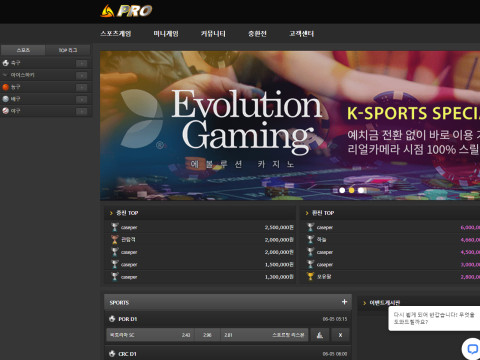Click the gold trophy in 환전 TOP
Viewport: 480px width, 360px height.
310,276
